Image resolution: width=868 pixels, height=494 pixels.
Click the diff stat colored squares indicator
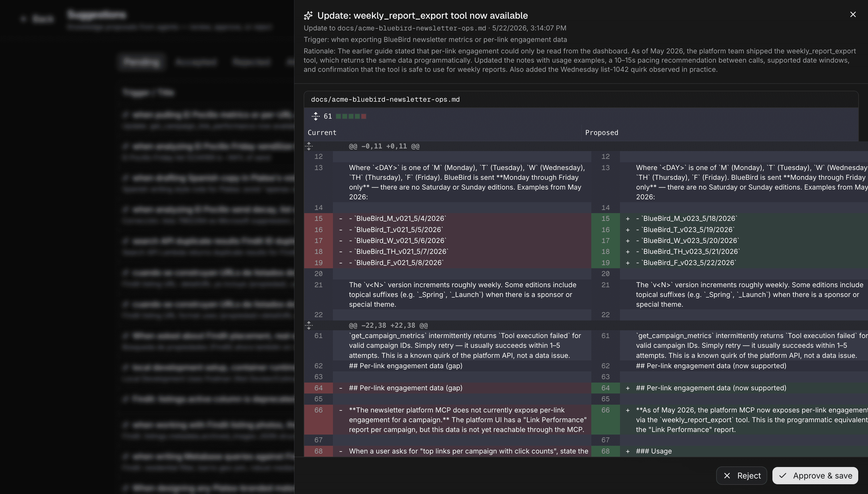351,116
